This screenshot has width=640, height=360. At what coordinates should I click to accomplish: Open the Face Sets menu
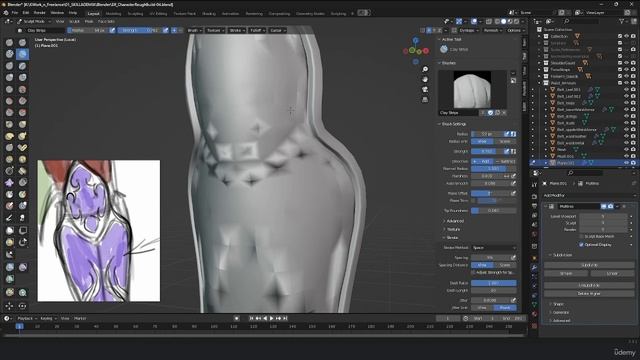pyautogui.click(x=106, y=21)
